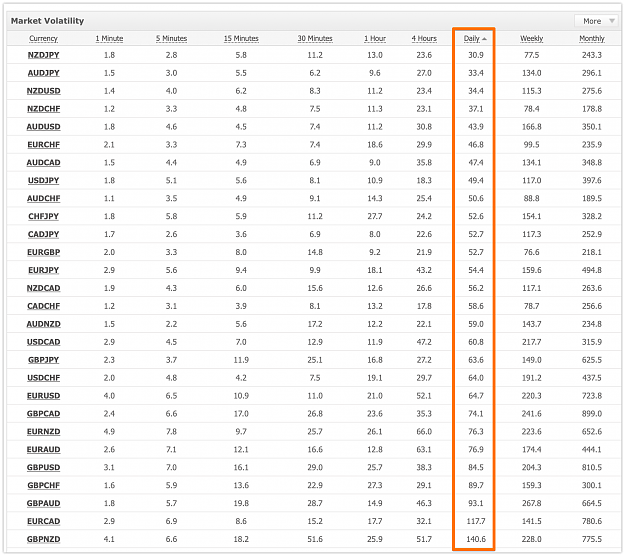625x556 pixels.
Task: Open the GBPUSD currency pair link
Action: (43, 468)
